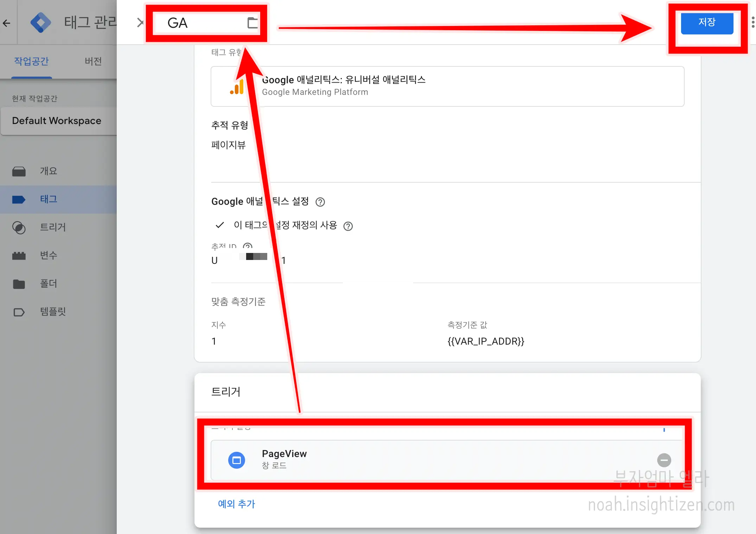756x534 pixels.
Task: Toggle the 이 태그의 설정 재정의 사용 checkbox
Action: (220, 225)
